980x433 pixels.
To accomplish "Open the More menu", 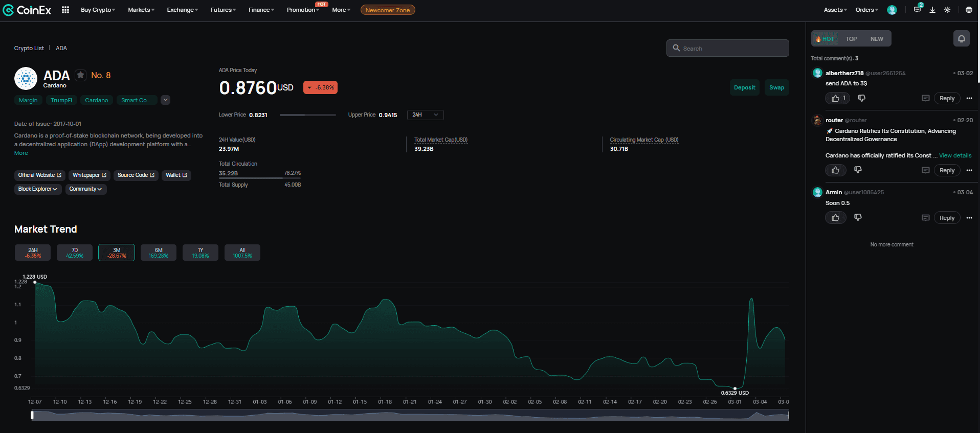I will click(x=341, y=10).
